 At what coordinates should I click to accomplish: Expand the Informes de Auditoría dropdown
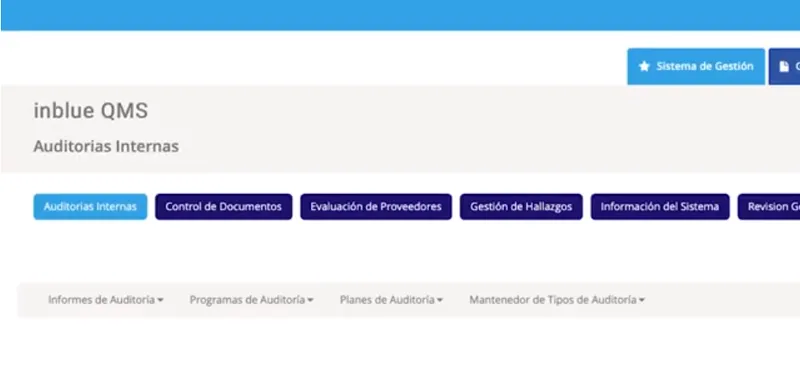pos(106,300)
